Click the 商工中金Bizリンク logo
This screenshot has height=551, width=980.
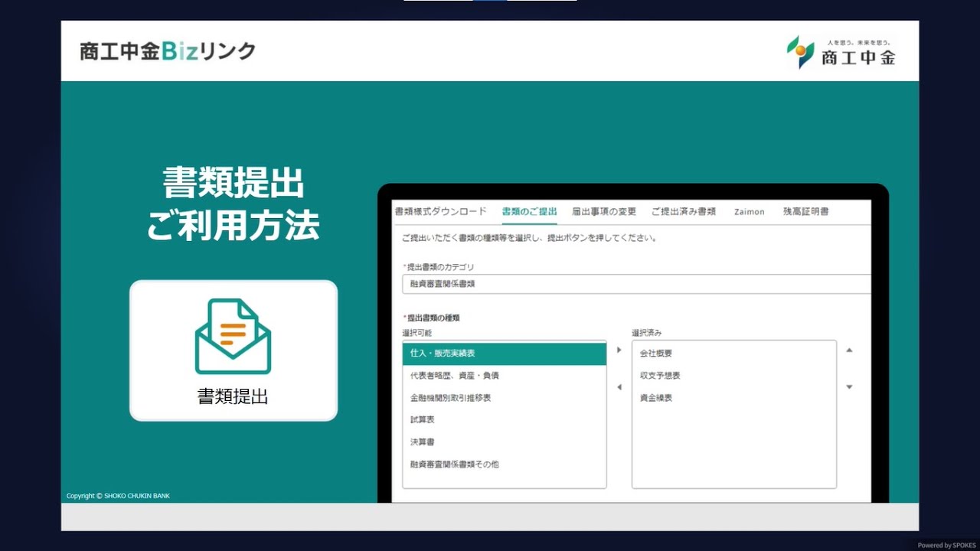pyautogui.click(x=168, y=51)
